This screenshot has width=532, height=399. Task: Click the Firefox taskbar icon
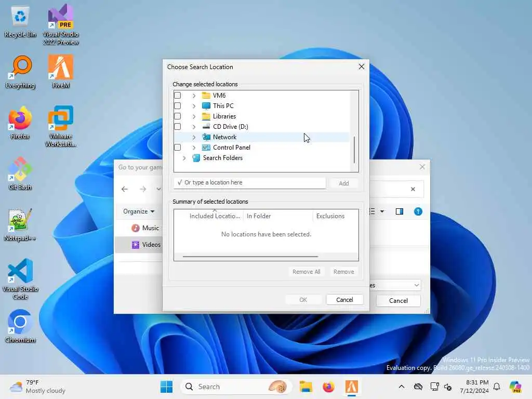(328, 387)
